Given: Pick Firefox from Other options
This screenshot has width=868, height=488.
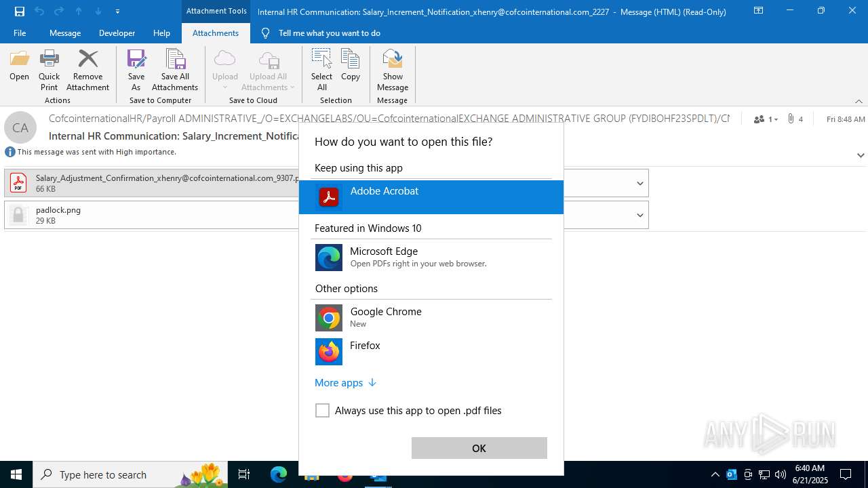Looking at the screenshot, I should pyautogui.click(x=431, y=351).
